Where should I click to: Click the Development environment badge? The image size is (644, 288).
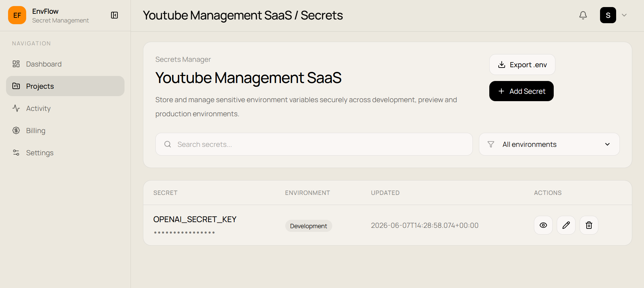click(308, 226)
